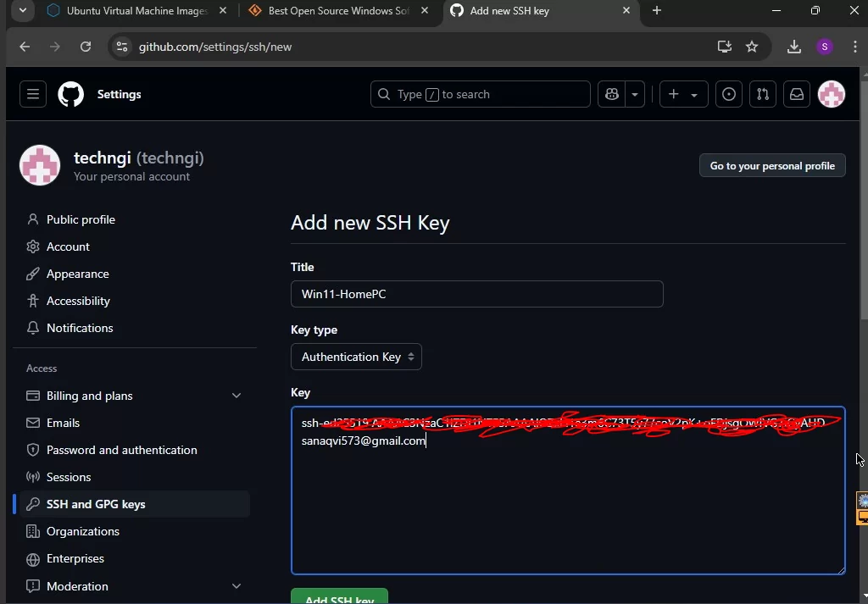
Task: Open Account settings page
Action: (x=68, y=247)
